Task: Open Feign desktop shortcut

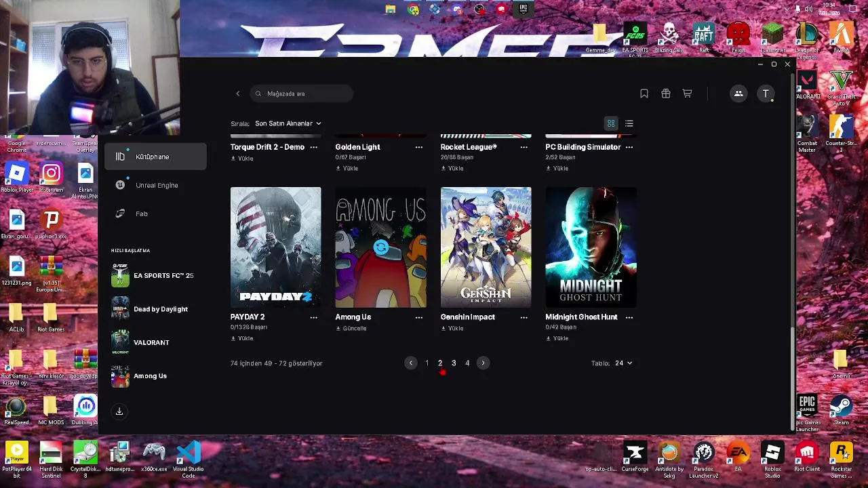Action: click(x=738, y=38)
